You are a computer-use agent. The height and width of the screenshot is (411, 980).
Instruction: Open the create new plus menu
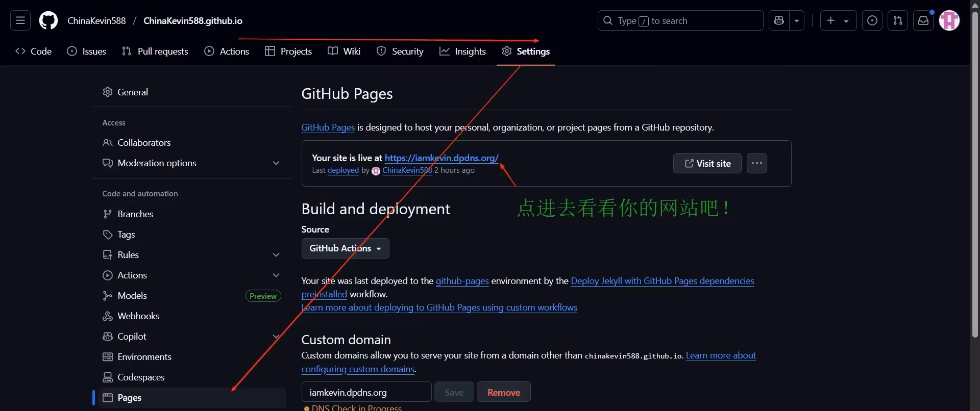pos(838,21)
